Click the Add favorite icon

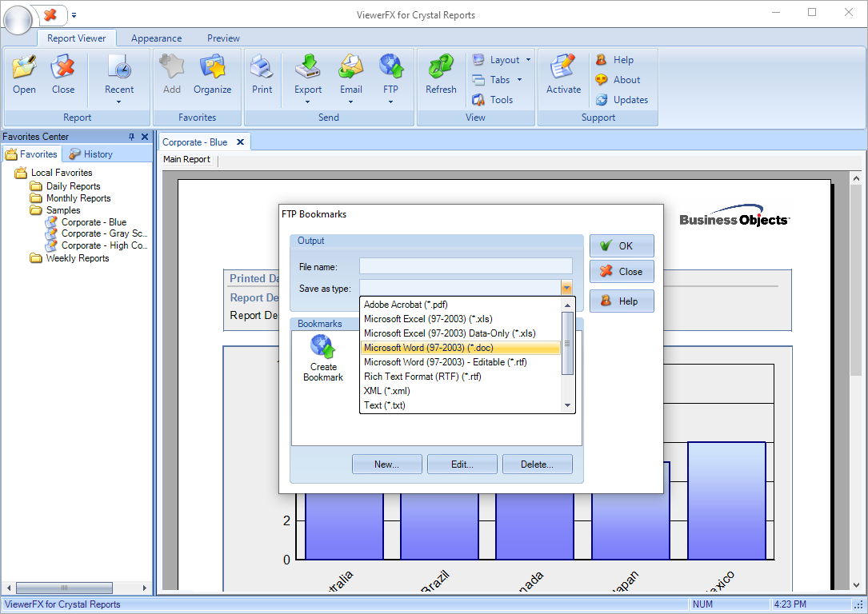click(172, 74)
